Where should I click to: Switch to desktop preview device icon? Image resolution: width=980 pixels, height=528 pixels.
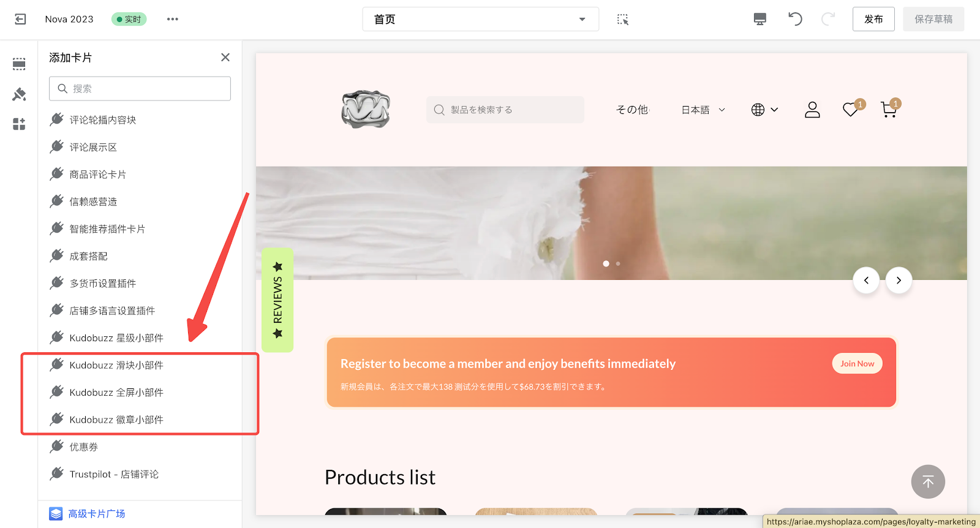(759, 19)
